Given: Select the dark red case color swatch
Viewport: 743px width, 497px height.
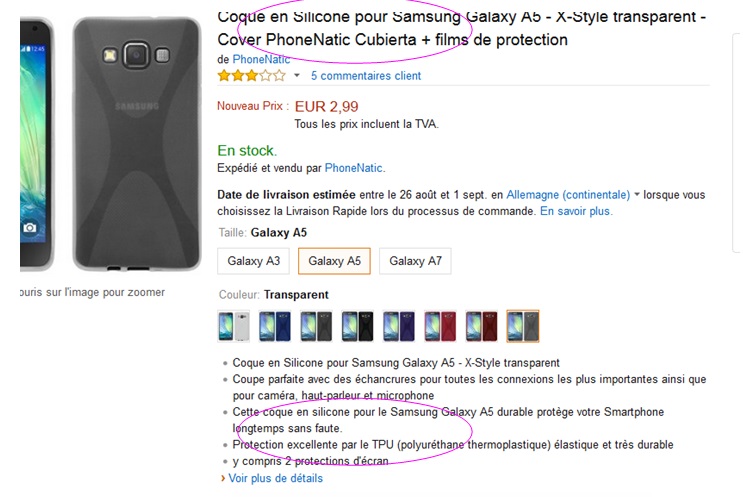Looking at the screenshot, I should tap(481, 327).
